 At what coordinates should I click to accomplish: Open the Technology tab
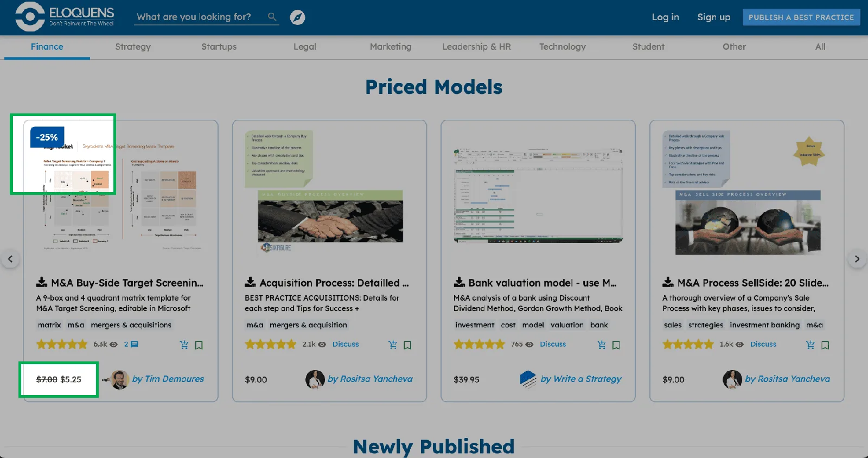click(563, 47)
